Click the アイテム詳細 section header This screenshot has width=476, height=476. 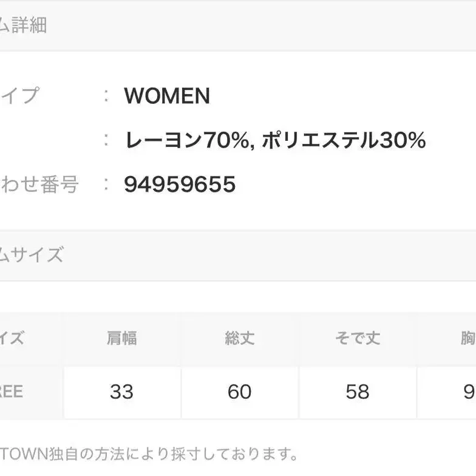(24, 25)
